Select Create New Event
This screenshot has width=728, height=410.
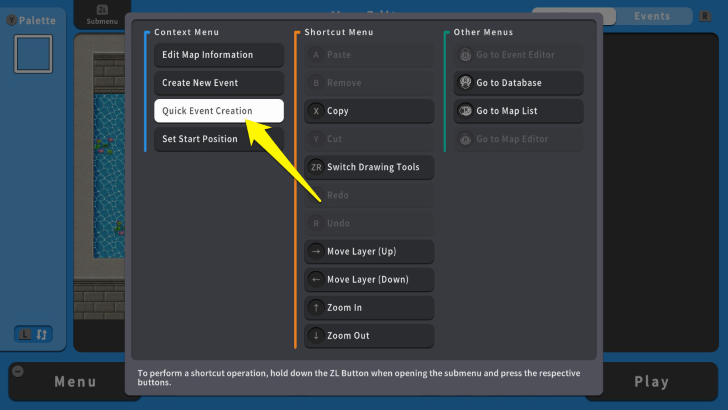219,83
